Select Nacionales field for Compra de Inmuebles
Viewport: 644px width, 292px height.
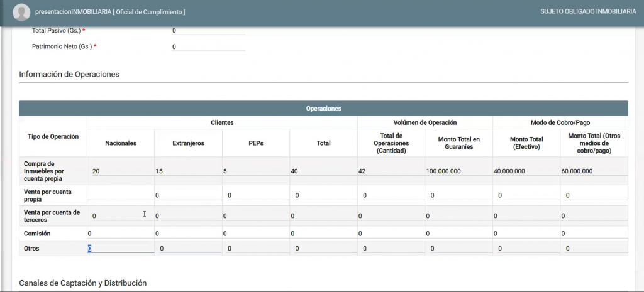tap(121, 171)
